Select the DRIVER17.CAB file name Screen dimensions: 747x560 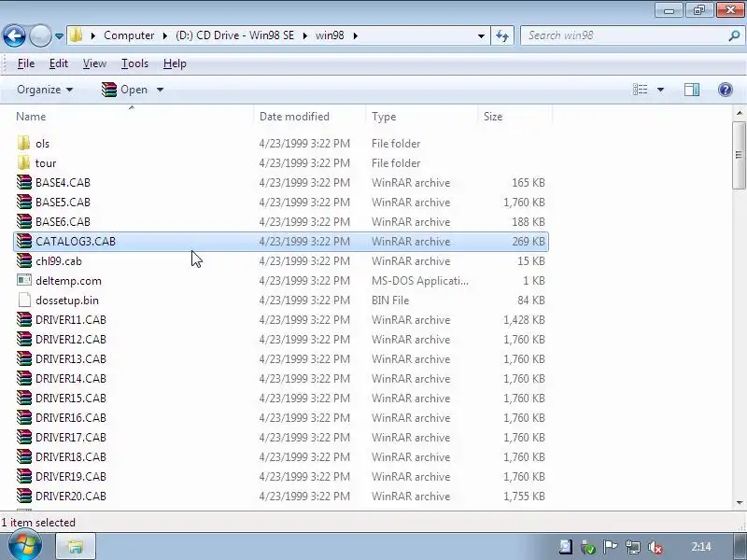(x=71, y=437)
